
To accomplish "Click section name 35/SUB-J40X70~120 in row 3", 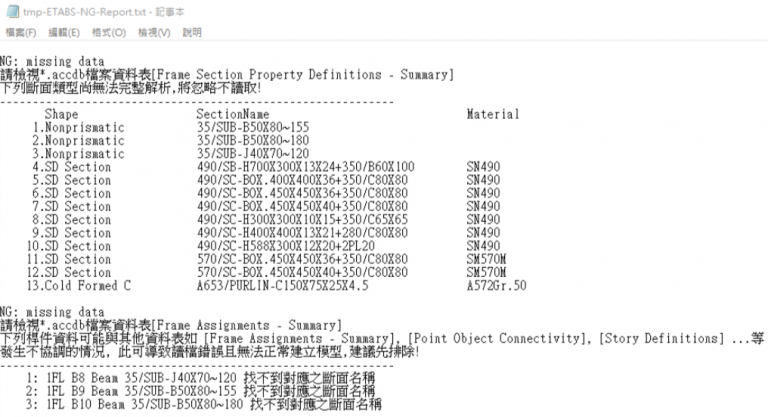I will click(x=254, y=154).
